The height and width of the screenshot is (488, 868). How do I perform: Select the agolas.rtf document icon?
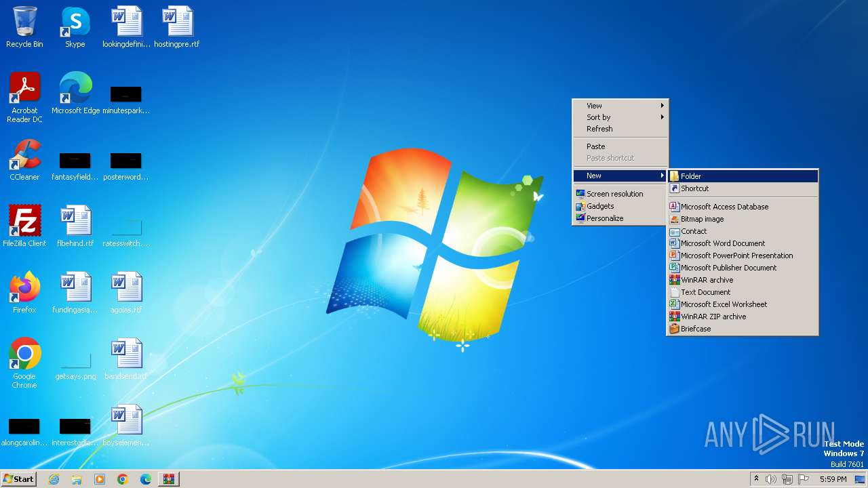tap(126, 293)
